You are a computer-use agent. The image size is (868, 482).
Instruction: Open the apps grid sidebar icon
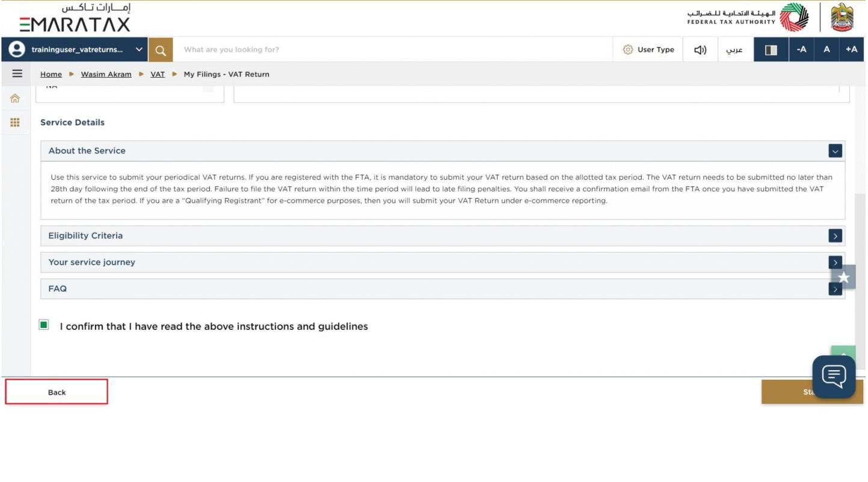[15, 122]
